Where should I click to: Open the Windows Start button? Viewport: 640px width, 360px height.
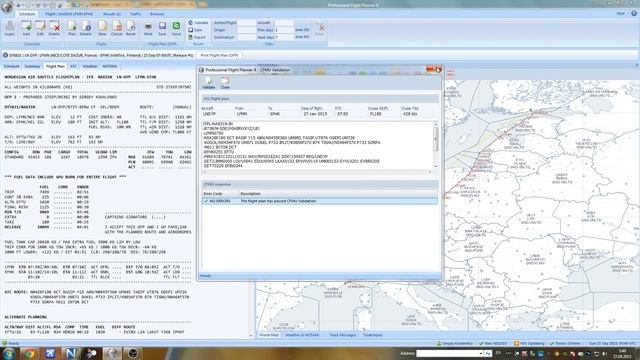click(9, 353)
